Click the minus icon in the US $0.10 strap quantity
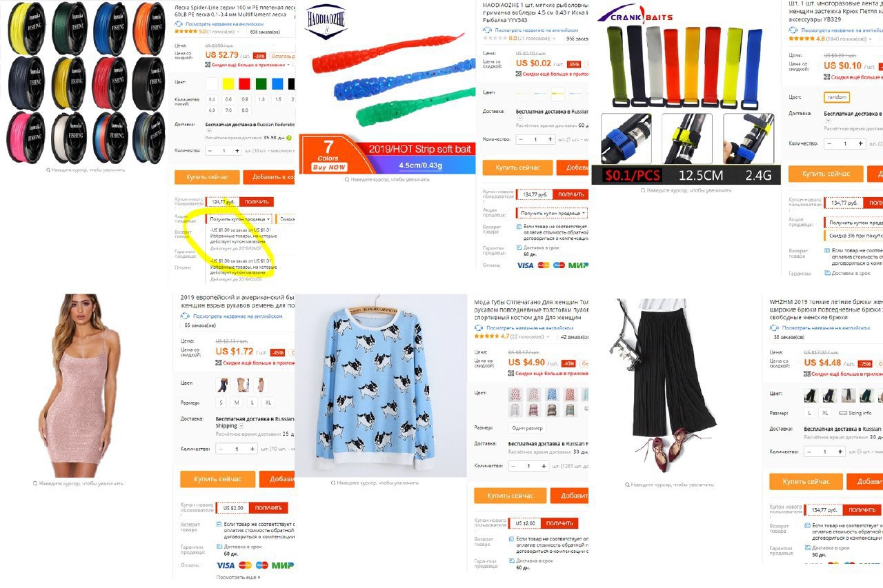This screenshot has width=883, height=588. [x=829, y=143]
